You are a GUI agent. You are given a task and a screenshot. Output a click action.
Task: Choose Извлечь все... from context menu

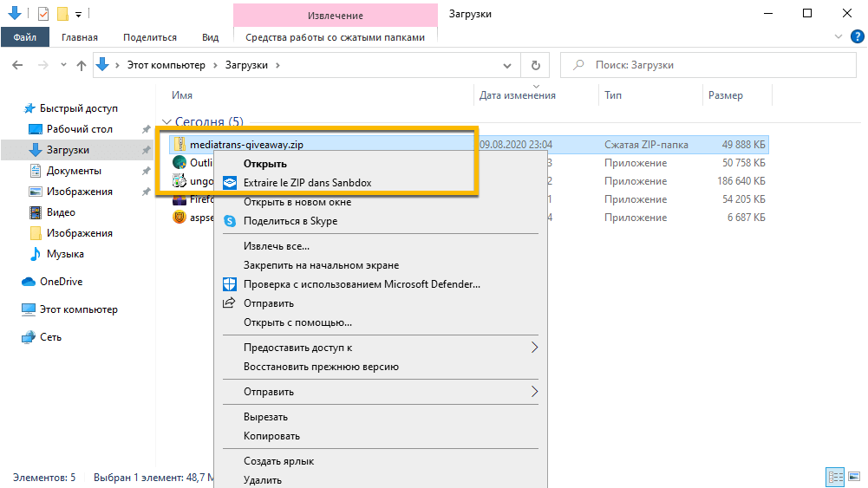pos(277,246)
